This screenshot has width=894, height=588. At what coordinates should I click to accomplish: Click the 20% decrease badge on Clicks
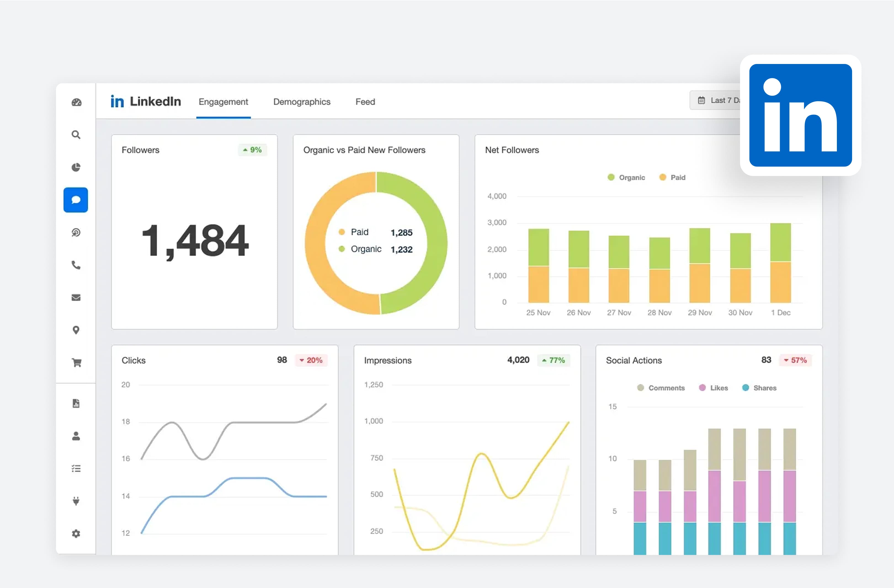[311, 360]
